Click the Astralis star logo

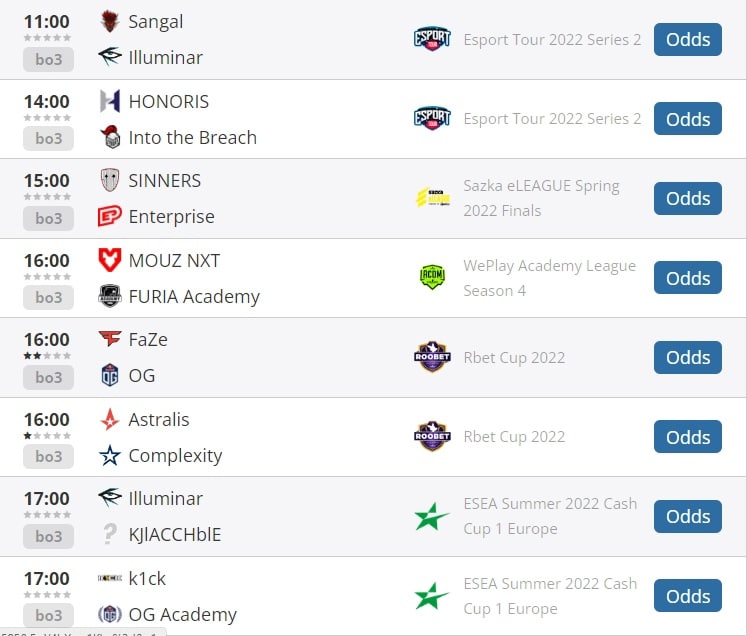pos(110,419)
